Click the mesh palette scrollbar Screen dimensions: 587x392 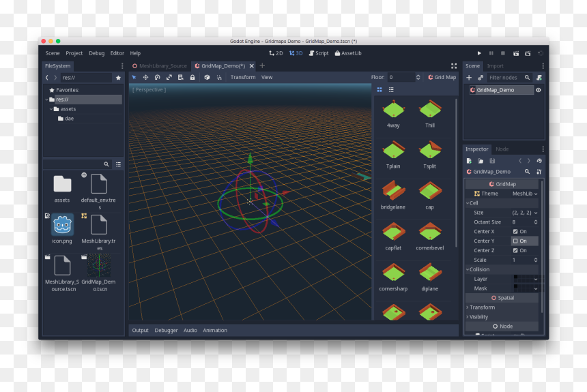(456, 172)
